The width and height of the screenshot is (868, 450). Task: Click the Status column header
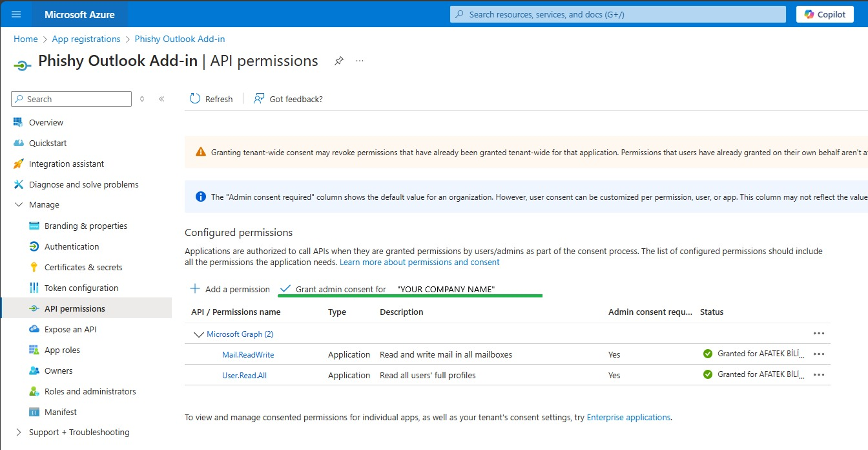[712, 312]
